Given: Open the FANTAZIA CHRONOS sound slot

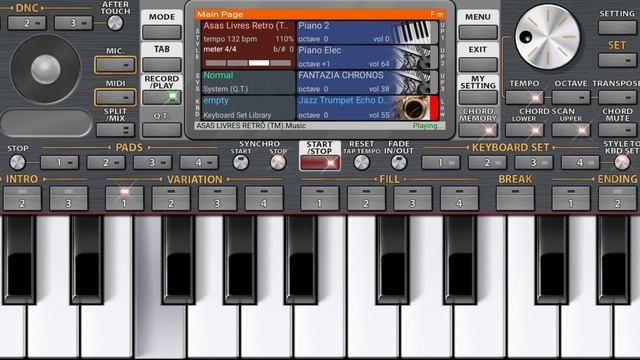Looking at the screenshot, I should [367, 82].
